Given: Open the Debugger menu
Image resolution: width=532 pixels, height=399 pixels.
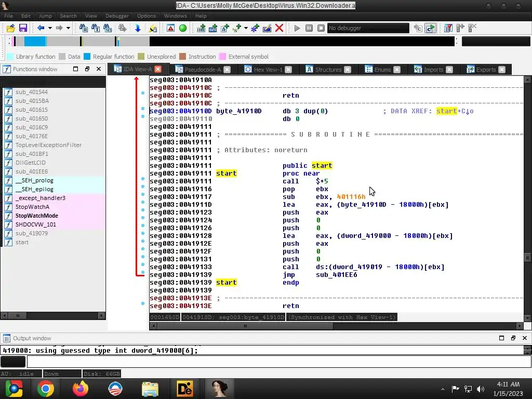Looking at the screenshot, I should coord(117,16).
